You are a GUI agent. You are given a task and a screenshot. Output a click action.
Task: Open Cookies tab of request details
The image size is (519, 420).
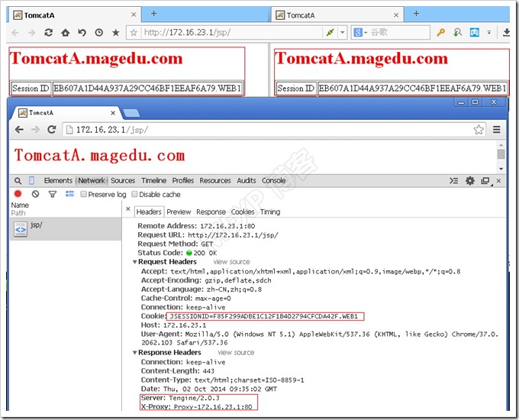243,212
